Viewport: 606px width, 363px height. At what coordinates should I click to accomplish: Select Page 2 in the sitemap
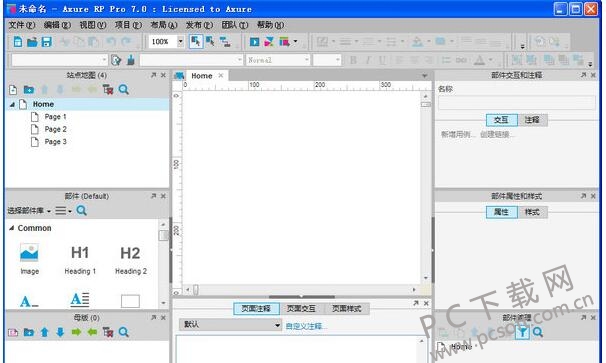55,129
